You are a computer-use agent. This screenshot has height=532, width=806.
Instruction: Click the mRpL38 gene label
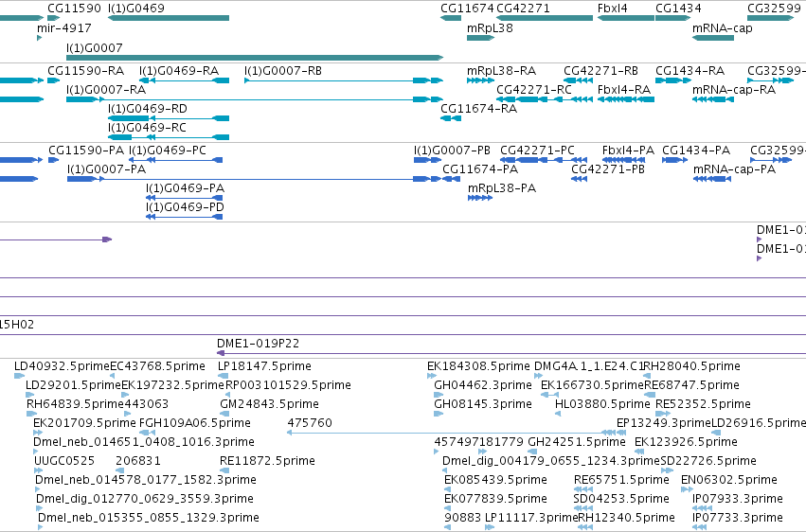coord(490,27)
